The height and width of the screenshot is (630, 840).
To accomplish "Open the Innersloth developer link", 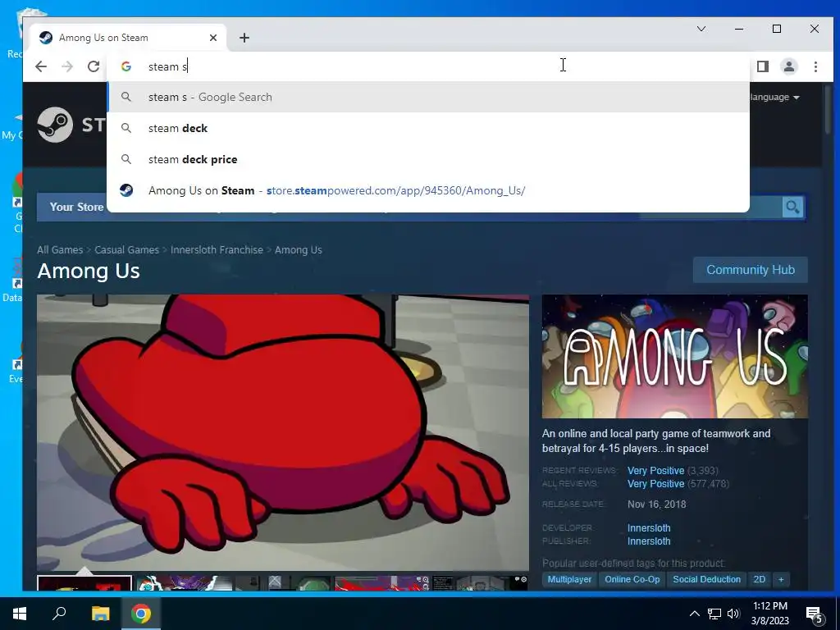I will (x=649, y=527).
